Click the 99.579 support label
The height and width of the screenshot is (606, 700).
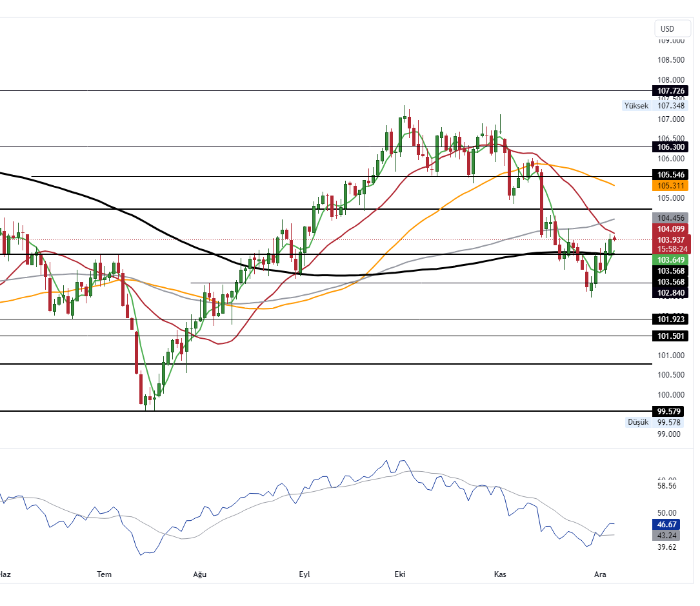point(670,411)
